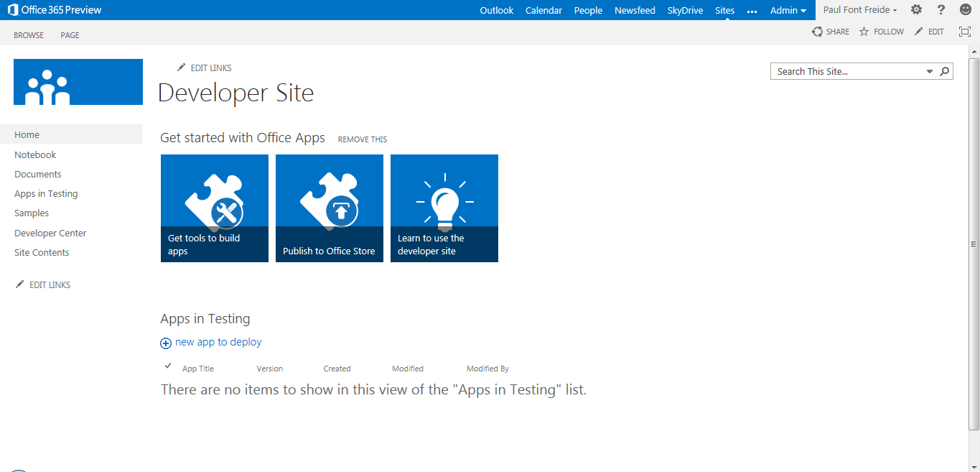This screenshot has width=980, height=472.
Task: Open the Developer Center navigation link
Action: (x=50, y=233)
